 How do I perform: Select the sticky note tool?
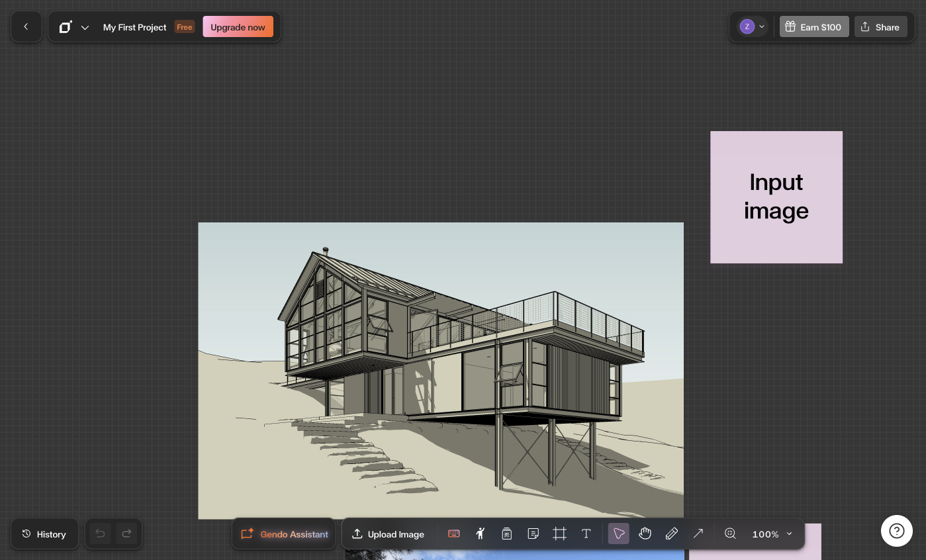533,534
